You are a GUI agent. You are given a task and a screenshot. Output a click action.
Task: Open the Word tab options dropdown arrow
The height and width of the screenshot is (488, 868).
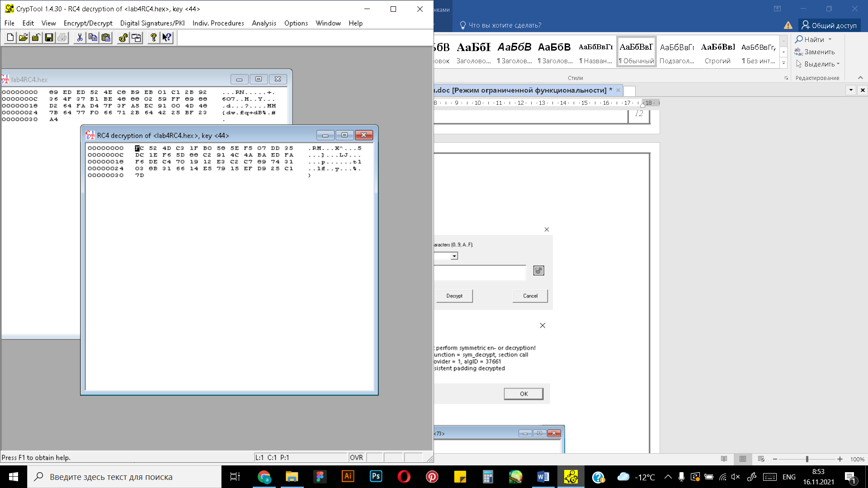point(851,90)
